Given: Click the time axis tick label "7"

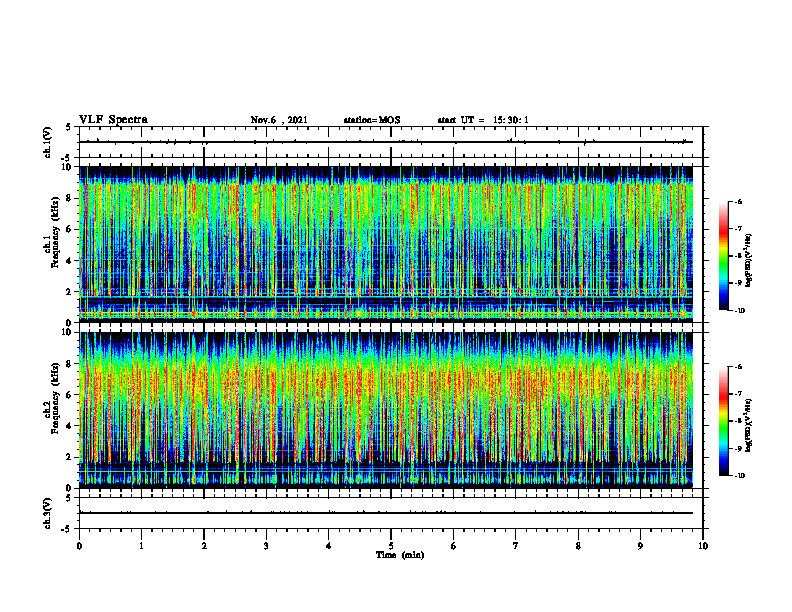Looking at the screenshot, I should [516, 546].
